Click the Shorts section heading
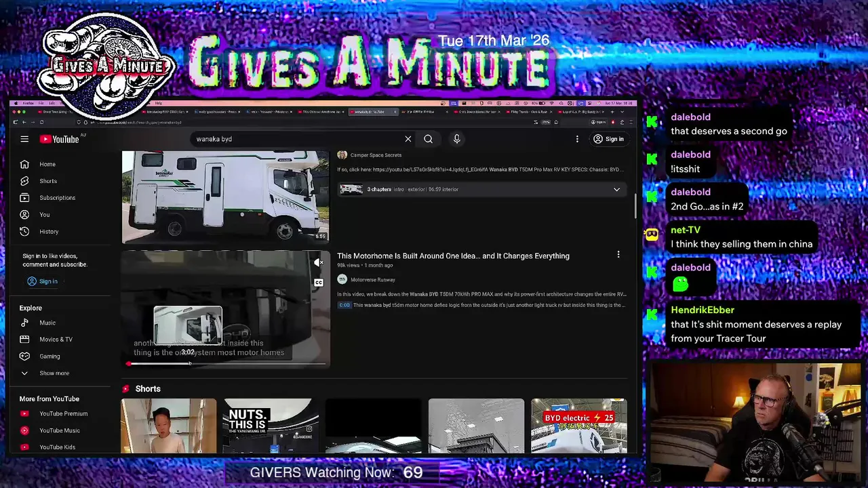Viewport: 868px width, 488px height. point(148,389)
